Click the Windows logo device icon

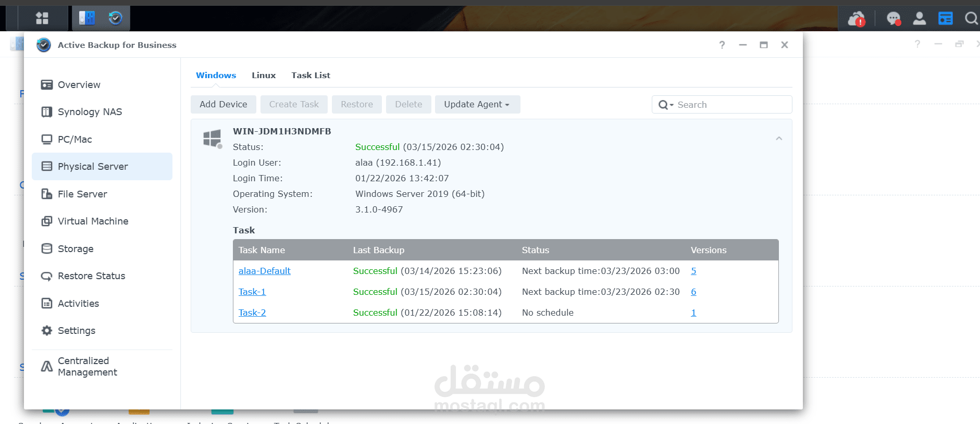tap(213, 139)
